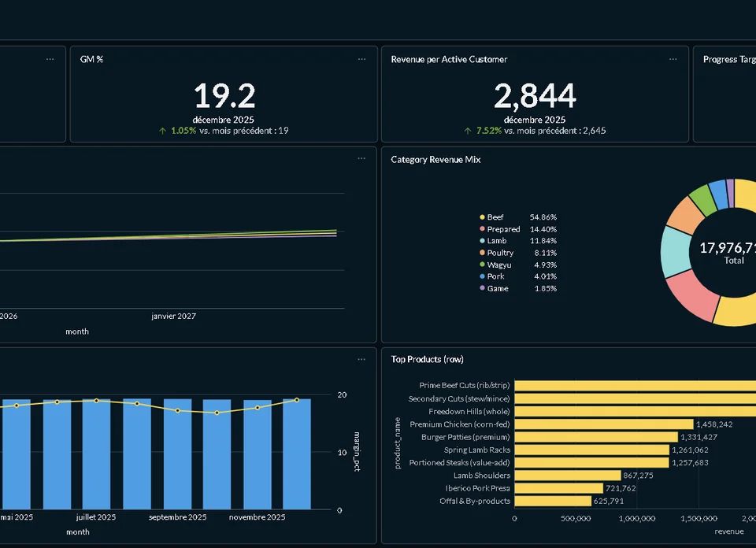The image size is (756, 548).
Task: Click the GM % card title
Action: pyautogui.click(x=91, y=59)
